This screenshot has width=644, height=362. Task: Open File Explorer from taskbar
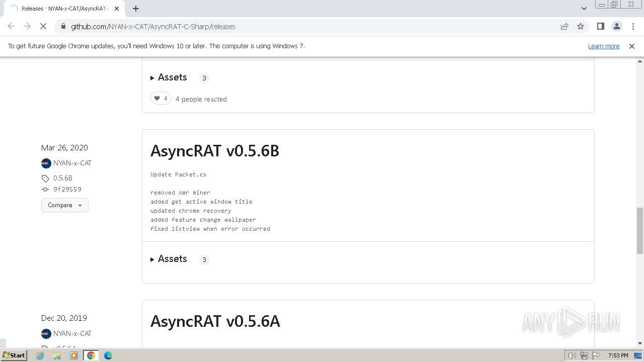(57, 355)
